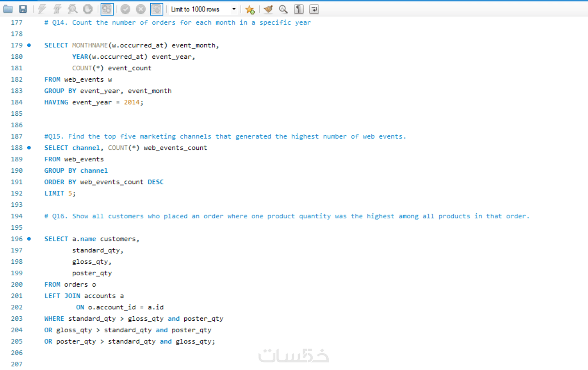Click the YEAR function on line 180
This screenshot has height=370, width=588.
click(x=80, y=57)
